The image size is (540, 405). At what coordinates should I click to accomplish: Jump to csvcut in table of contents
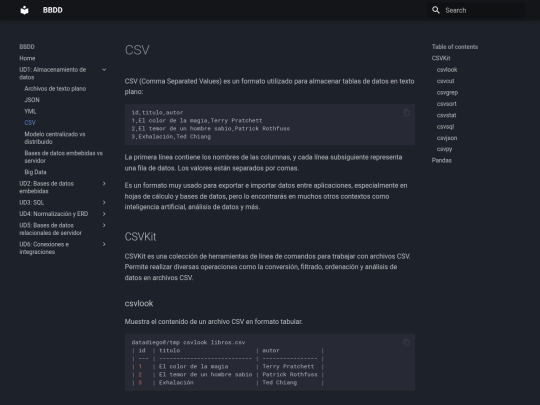445,81
